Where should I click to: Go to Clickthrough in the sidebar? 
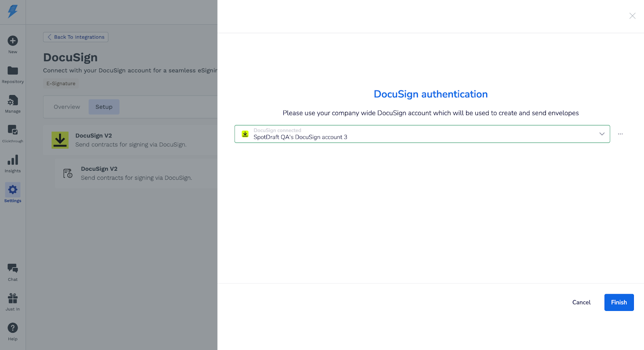tap(13, 130)
